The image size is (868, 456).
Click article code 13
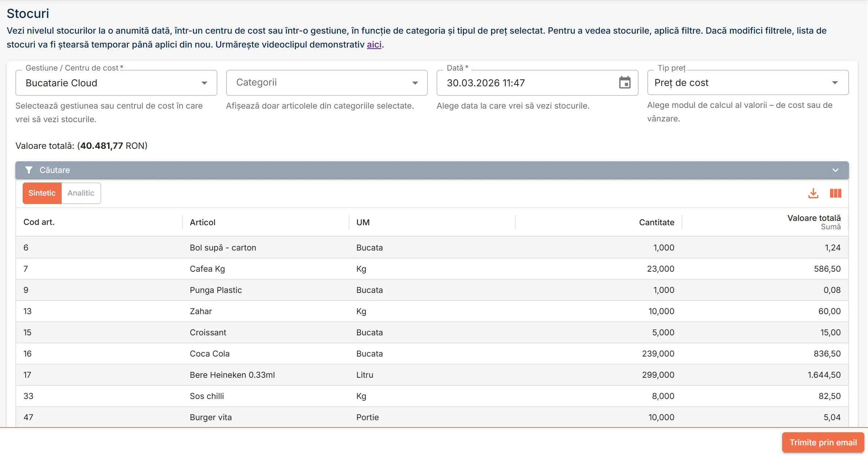point(27,311)
